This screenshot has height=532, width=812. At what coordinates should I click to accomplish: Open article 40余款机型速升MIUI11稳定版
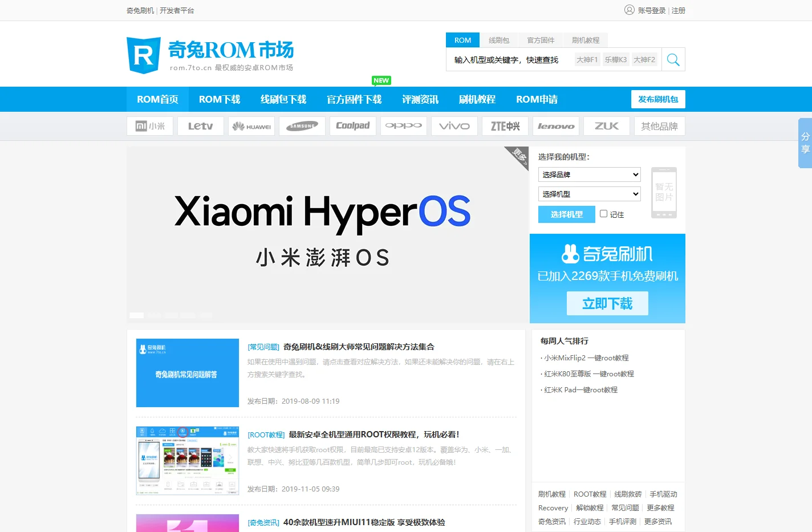364,522
